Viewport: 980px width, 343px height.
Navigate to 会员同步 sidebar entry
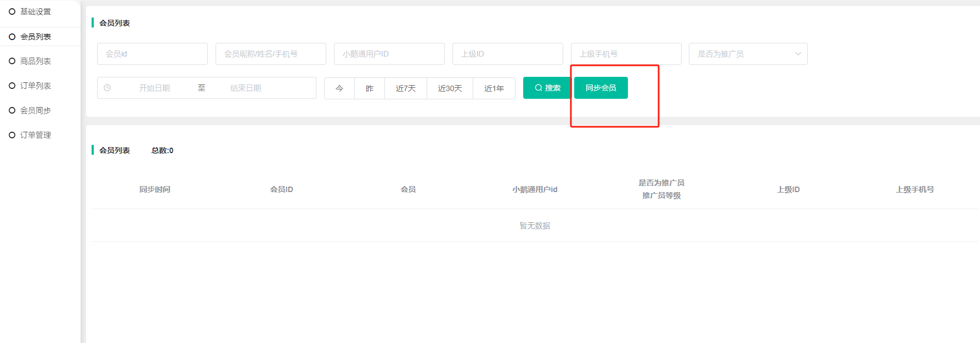(x=35, y=110)
